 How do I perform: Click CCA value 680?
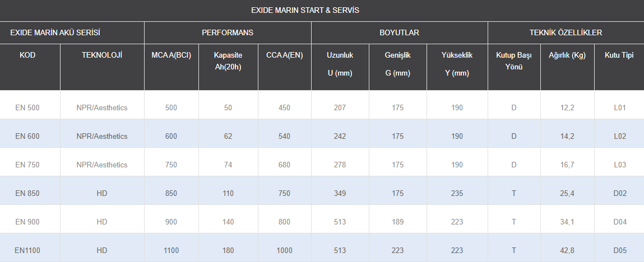pyautogui.click(x=284, y=165)
